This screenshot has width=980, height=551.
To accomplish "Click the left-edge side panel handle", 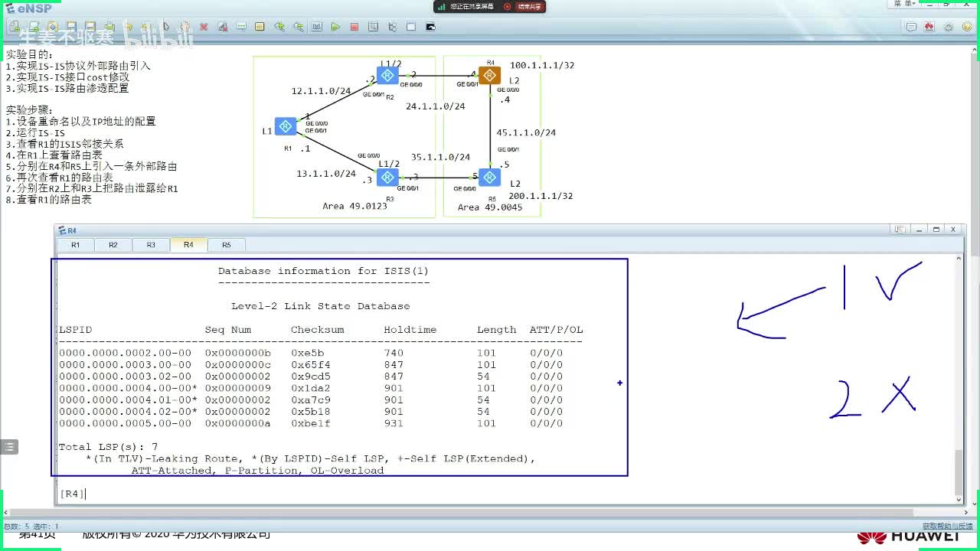I will 8,447.
